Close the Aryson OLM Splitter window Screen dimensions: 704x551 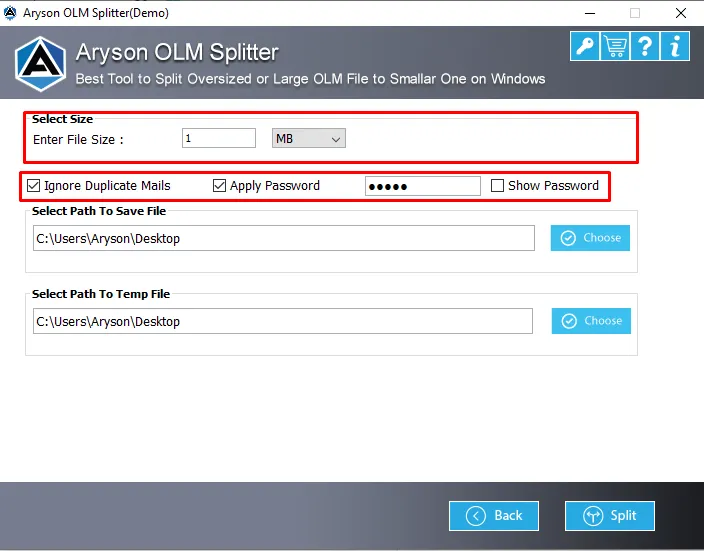681,13
